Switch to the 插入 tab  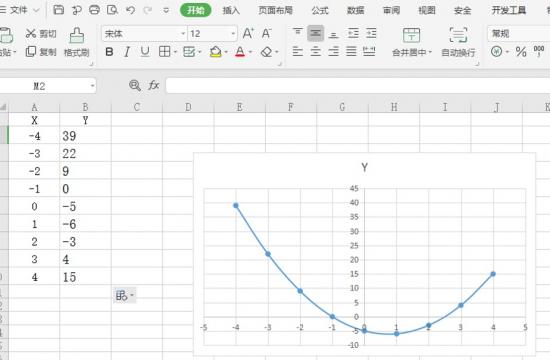point(231,10)
